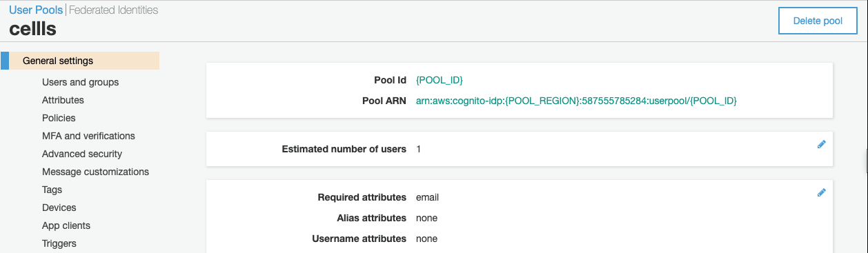Select Tags in the sidebar
This screenshot has height=253, width=868.
click(x=52, y=190)
